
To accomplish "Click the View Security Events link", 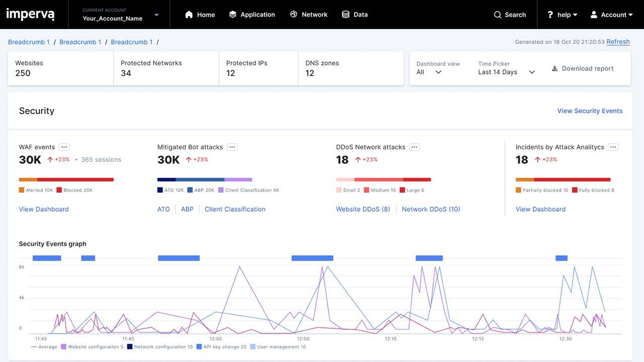I will point(590,111).
